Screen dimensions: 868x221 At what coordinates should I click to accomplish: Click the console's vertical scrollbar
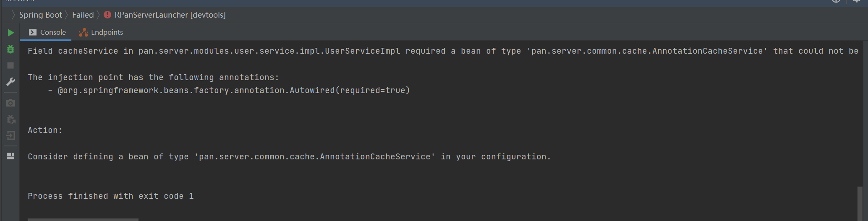tap(860, 203)
